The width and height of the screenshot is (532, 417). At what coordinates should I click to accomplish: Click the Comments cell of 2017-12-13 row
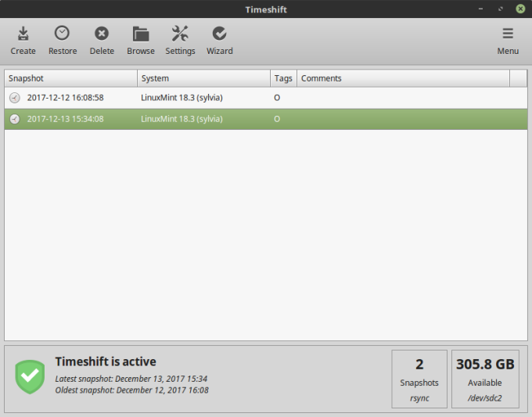tap(404, 119)
